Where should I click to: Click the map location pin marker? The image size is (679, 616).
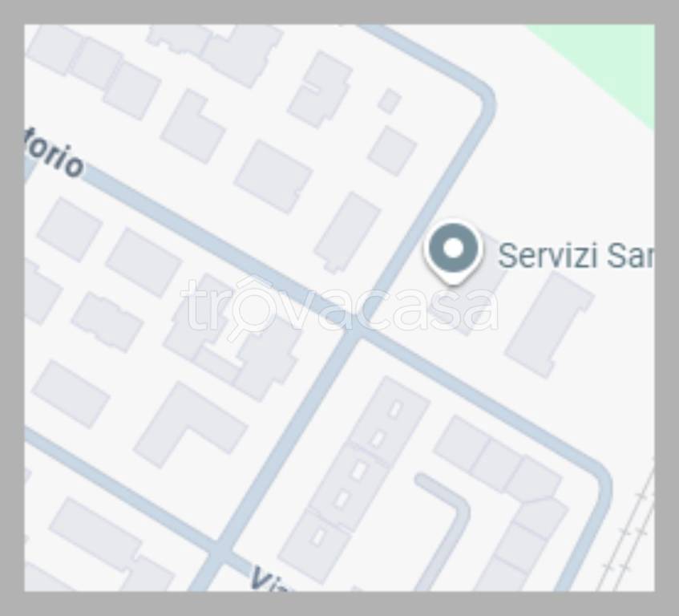(x=453, y=253)
